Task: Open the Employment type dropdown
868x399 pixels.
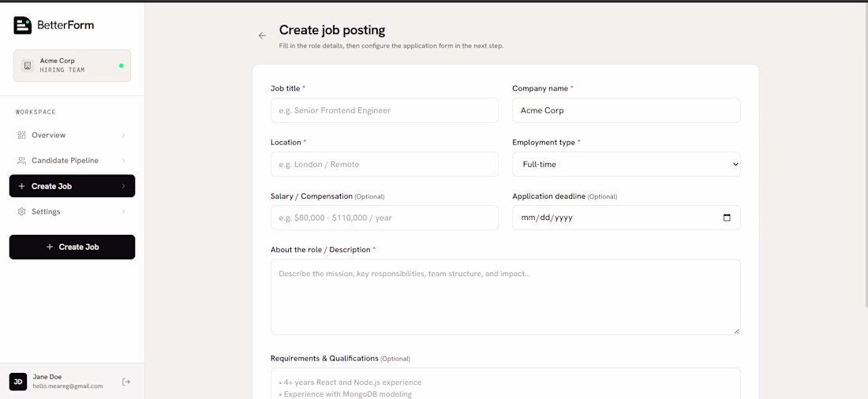Action: click(626, 164)
